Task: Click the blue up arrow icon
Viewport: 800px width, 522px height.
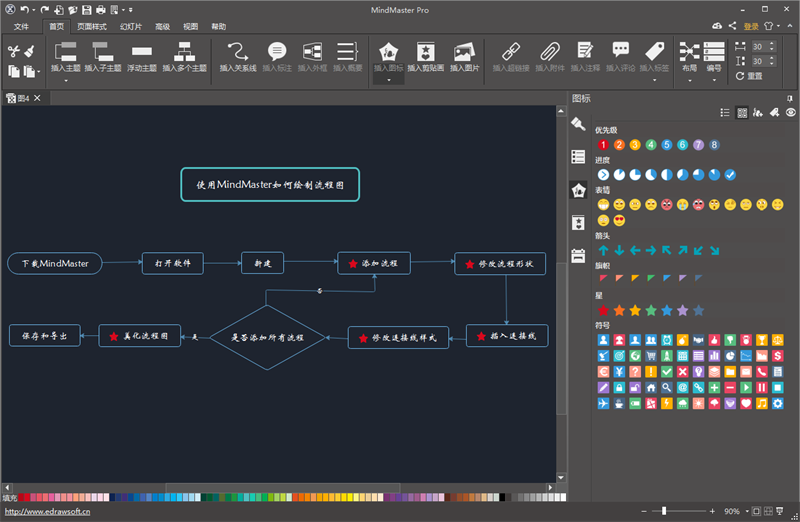Action: click(603, 250)
